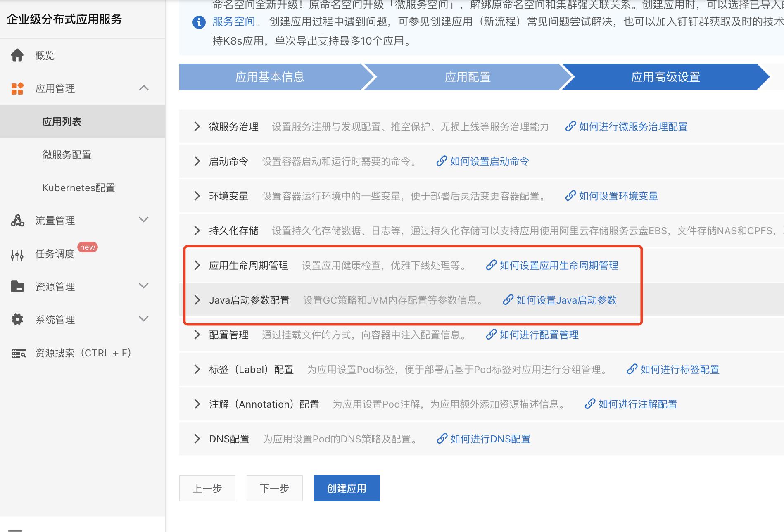
Task: Click link icon beside 如何设置启动命令
Action: (x=442, y=161)
